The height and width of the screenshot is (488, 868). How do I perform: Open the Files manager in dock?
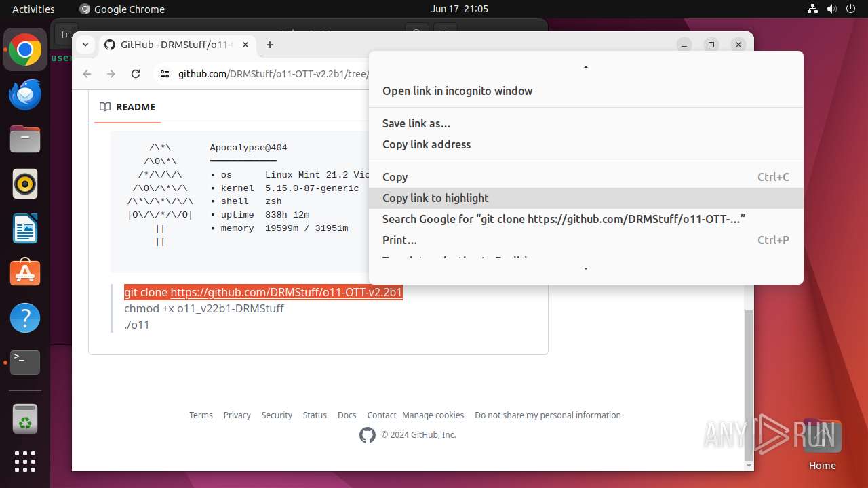25,140
